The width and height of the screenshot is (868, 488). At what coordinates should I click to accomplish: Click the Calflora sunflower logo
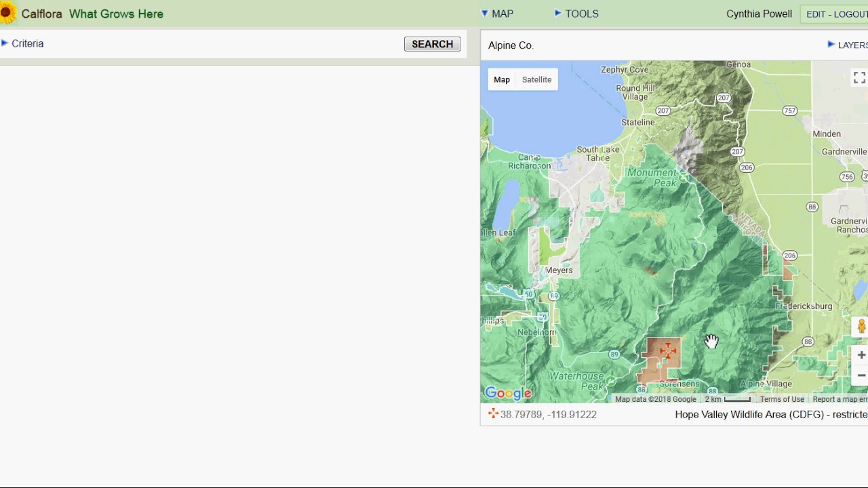[7, 13]
